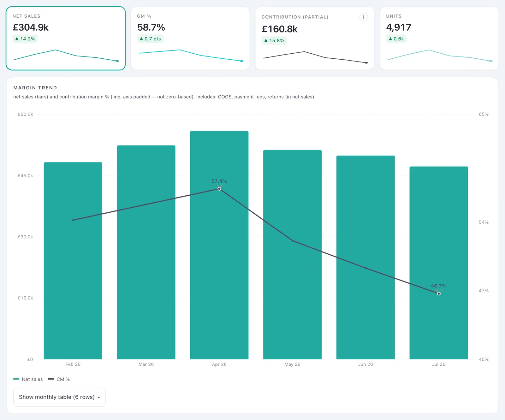Click the 14.2% net sales change badge
The image size is (505, 420).
tap(25, 39)
